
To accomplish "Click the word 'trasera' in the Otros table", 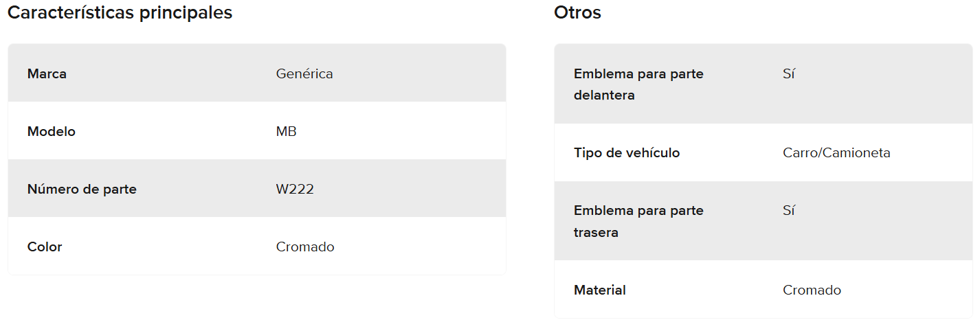I will 596,233.
